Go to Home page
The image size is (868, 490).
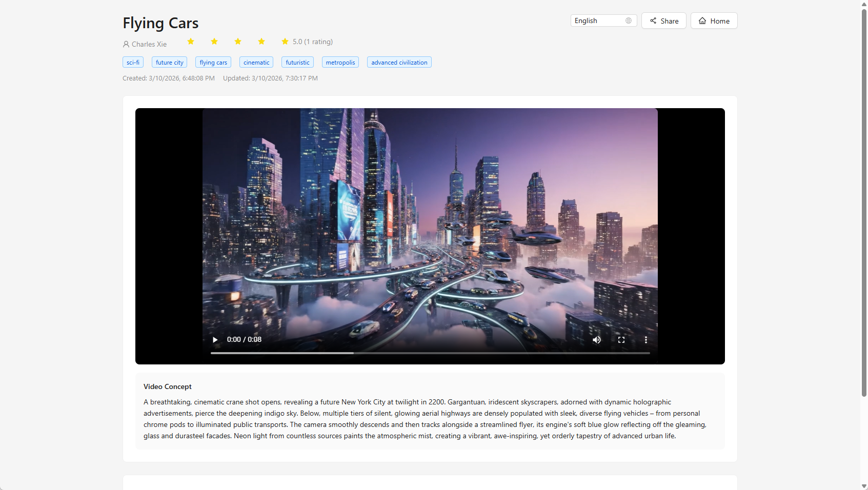click(714, 21)
